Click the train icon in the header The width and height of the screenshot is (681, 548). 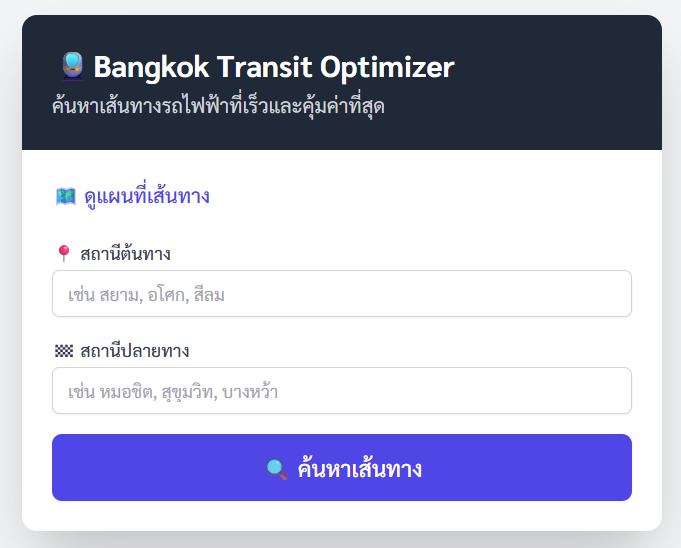pos(72,67)
